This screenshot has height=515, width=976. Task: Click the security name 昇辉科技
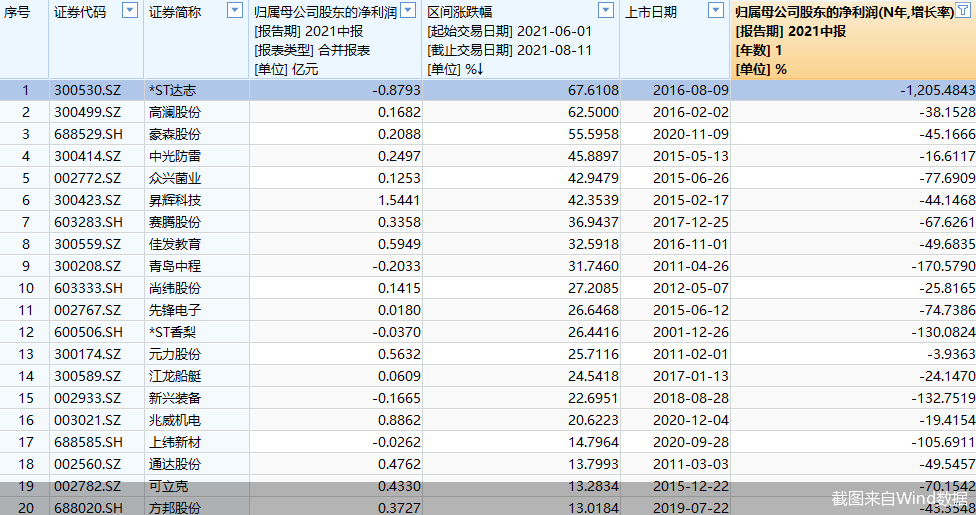point(175,200)
